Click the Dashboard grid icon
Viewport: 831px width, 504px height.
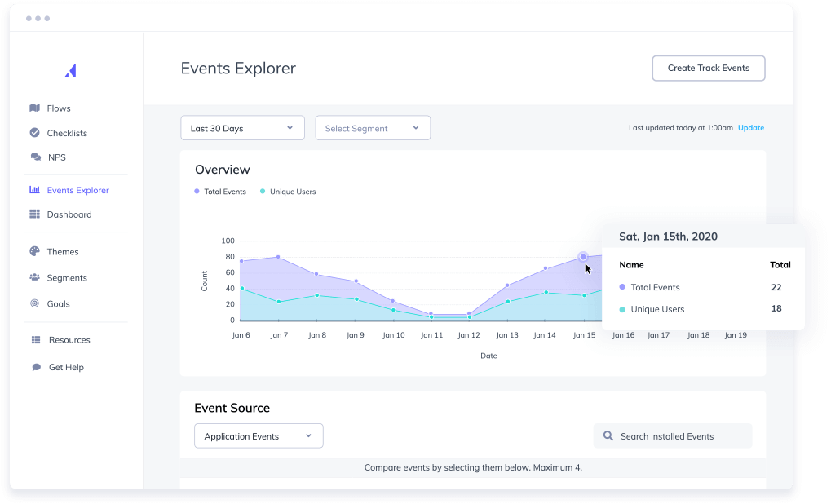click(x=34, y=214)
